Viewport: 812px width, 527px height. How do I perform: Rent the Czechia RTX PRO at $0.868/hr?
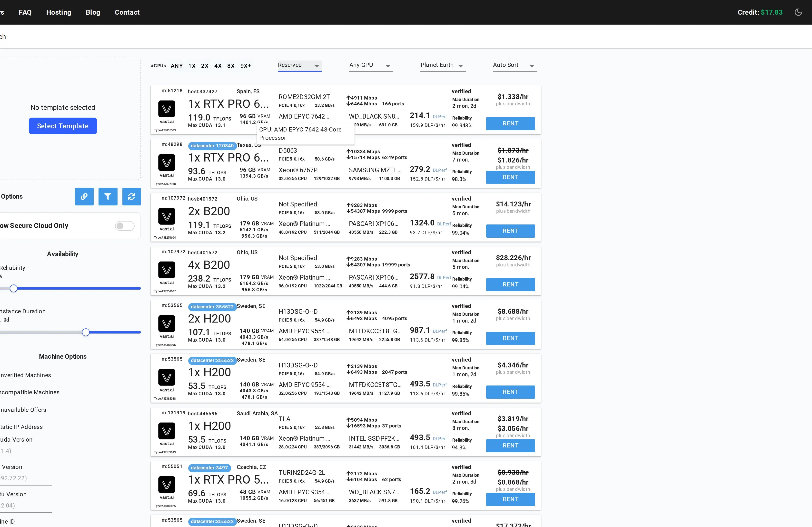point(510,499)
